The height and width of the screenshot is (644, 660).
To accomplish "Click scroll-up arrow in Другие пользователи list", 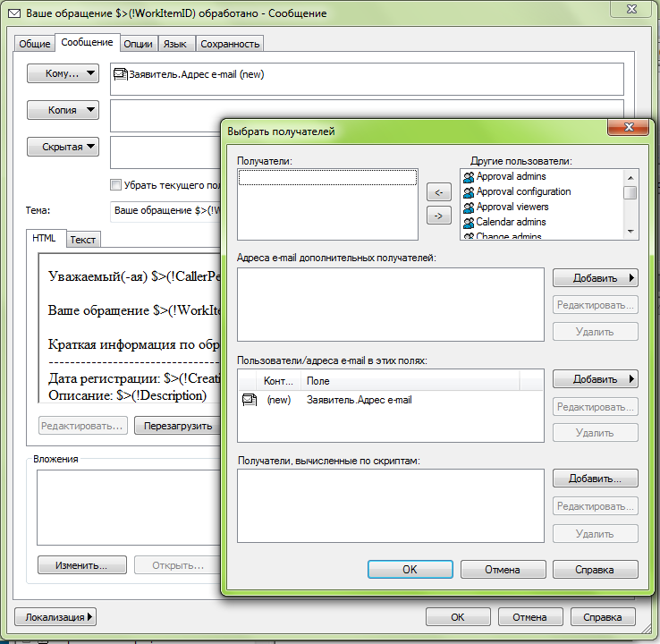I will 630,178.
